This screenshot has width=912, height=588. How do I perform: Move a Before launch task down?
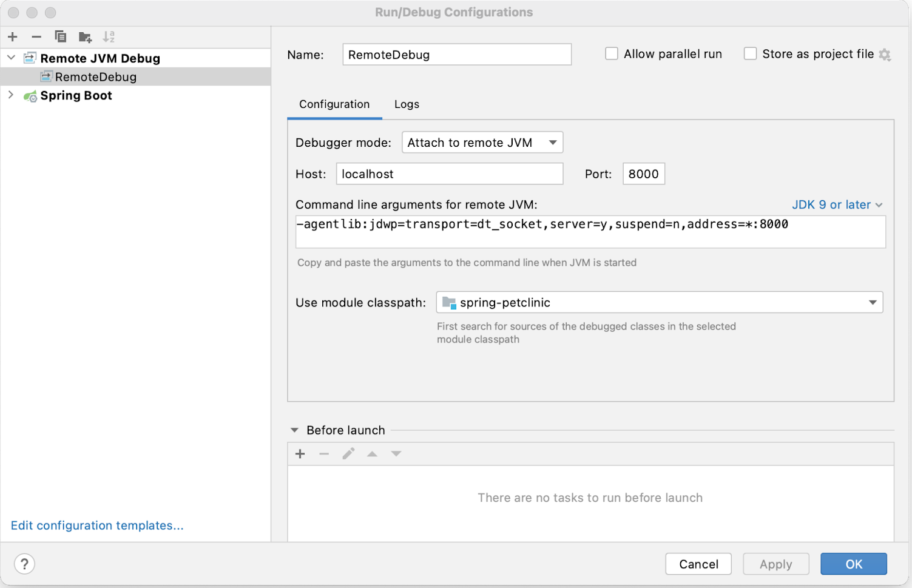point(396,453)
